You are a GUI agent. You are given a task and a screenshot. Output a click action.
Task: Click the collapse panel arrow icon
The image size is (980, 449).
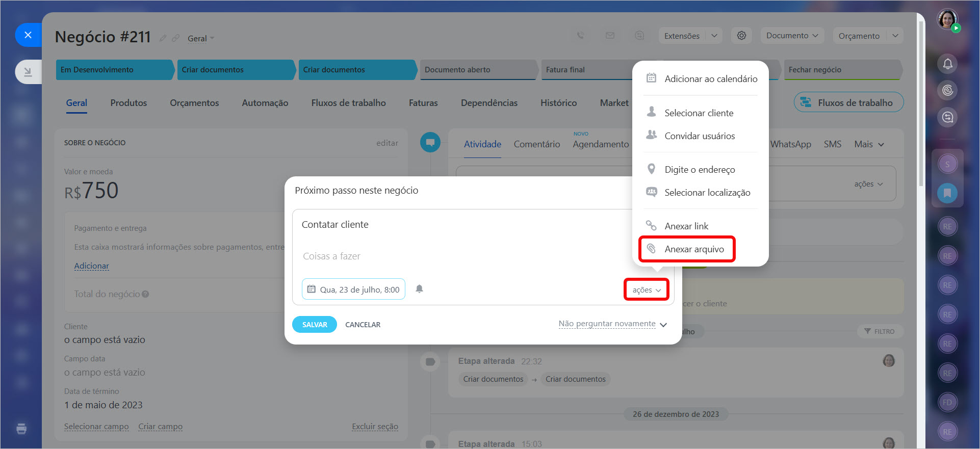(28, 72)
